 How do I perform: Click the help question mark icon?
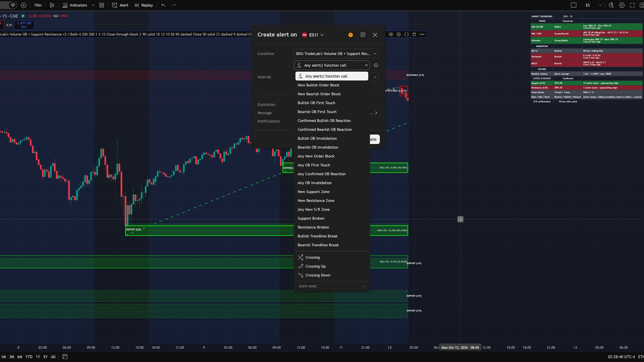tap(376, 65)
